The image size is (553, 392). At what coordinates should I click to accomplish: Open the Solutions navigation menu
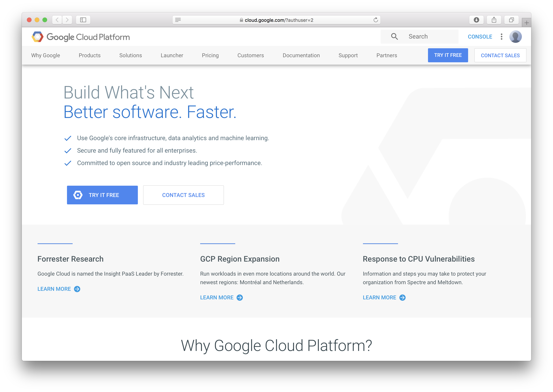point(131,55)
